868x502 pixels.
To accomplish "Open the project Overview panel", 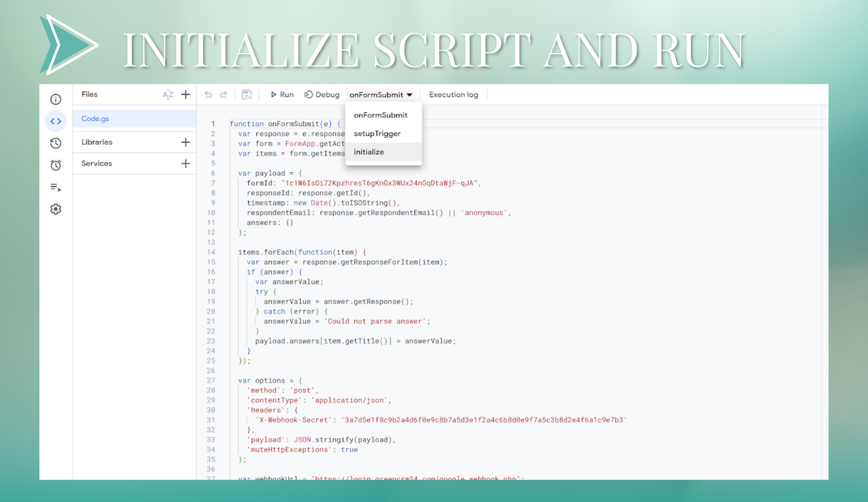I will tap(56, 99).
